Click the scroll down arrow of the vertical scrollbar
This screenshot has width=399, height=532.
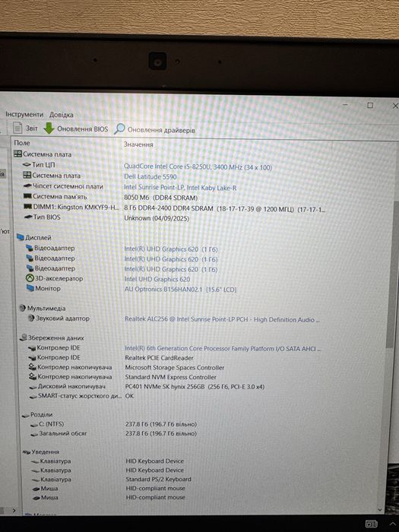pyautogui.click(x=380, y=510)
